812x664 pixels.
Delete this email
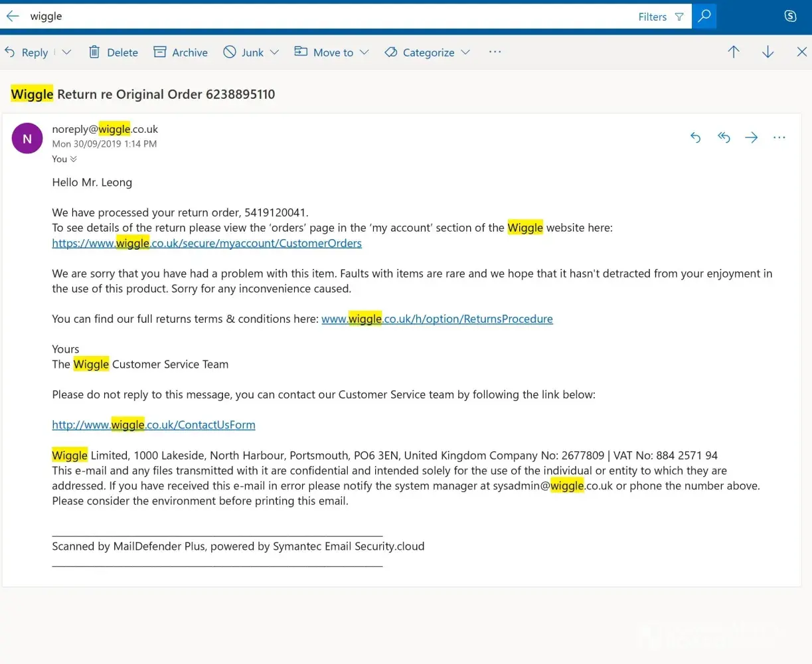[x=114, y=52]
